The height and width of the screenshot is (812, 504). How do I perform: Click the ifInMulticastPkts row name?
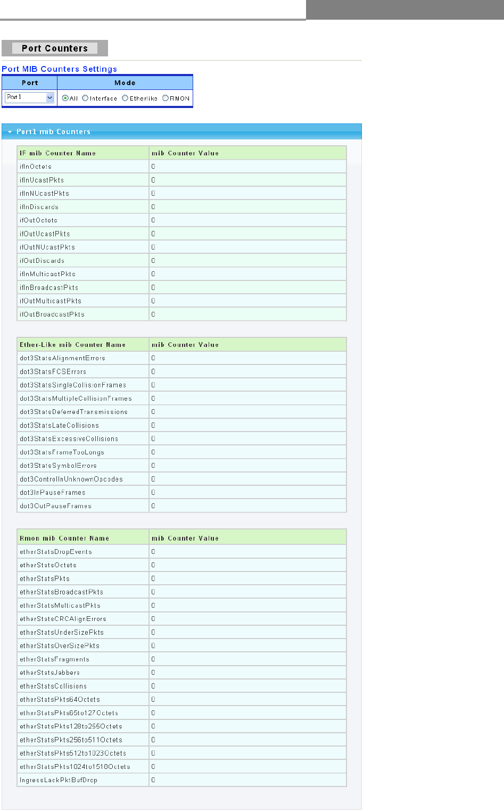(x=47, y=274)
